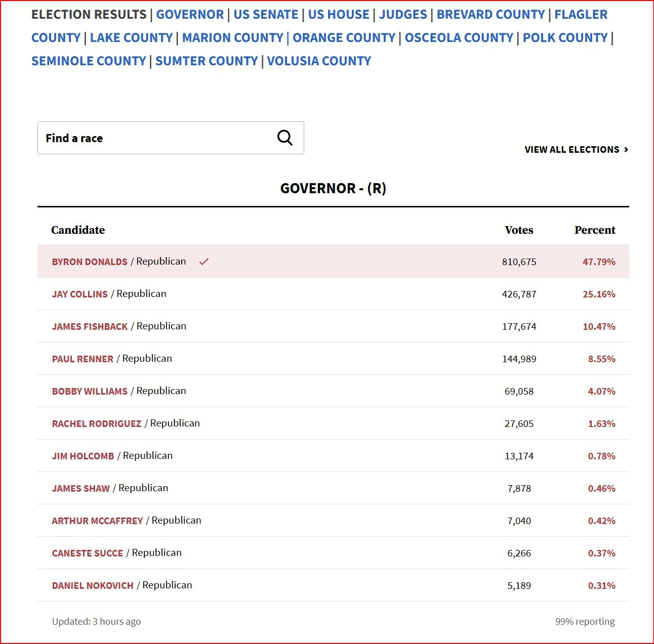This screenshot has height=644, width=654.
Task: Navigate to Lake County results
Action: [131, 37]
